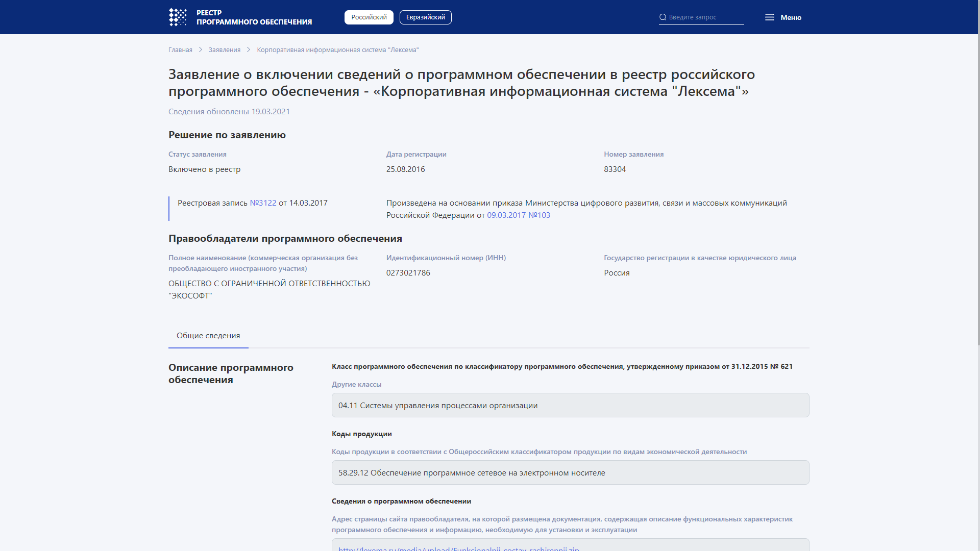
Task: Open the Заявления breadcrumb link
Action: tap(225, 49)
